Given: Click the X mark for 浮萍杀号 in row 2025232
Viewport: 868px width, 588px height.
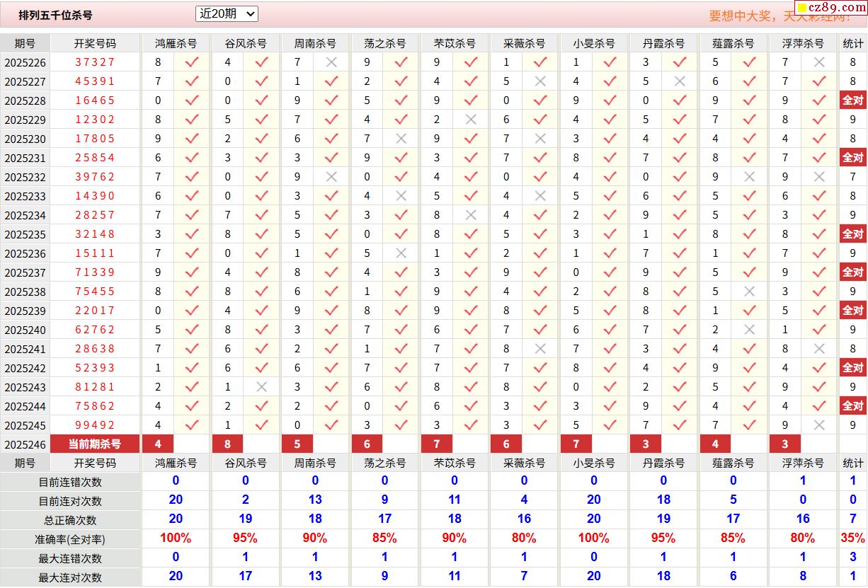Looking at the screenshot, I should coord(820,177).
